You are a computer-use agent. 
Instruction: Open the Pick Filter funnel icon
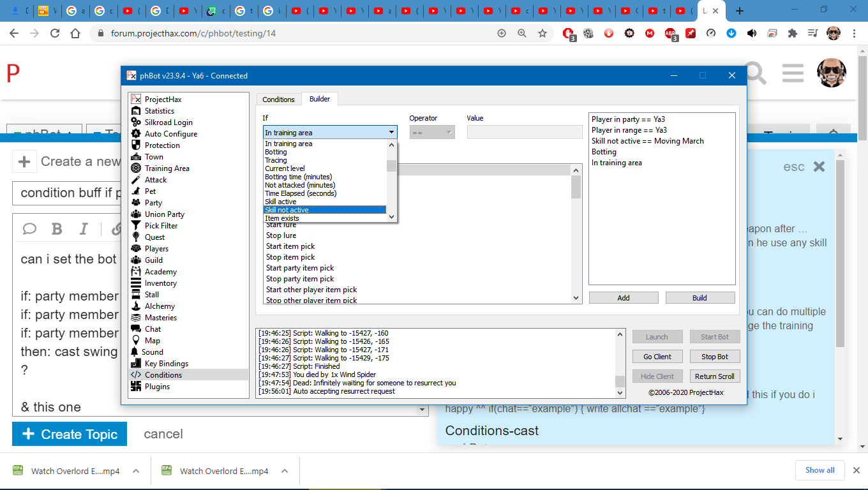tap(135, 226)
